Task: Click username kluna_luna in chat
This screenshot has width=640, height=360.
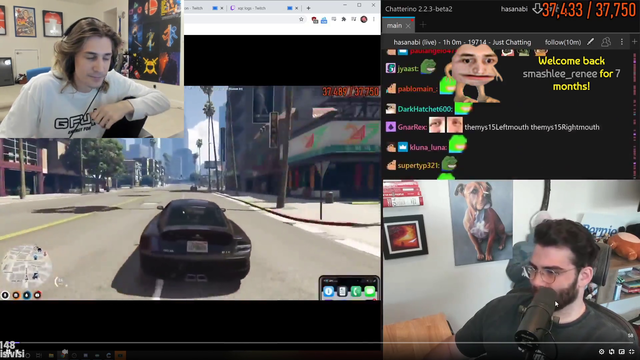Action: pyautogui.click(x=427, y=147)
